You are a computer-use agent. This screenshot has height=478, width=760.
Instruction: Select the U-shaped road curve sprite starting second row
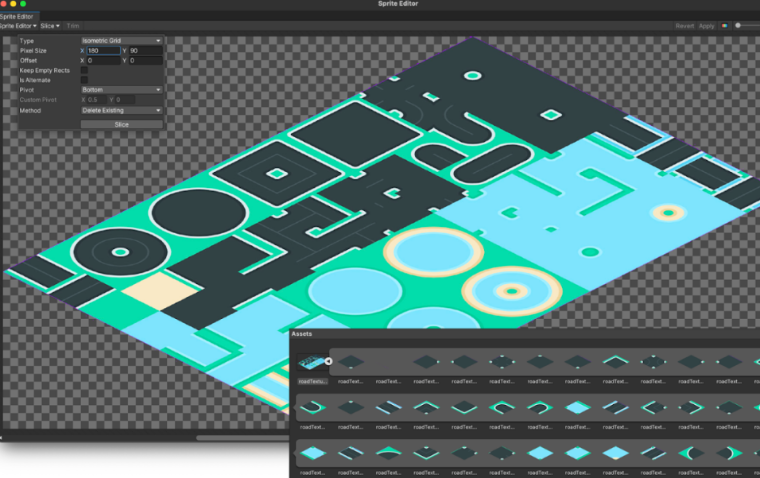click(312, 408)
